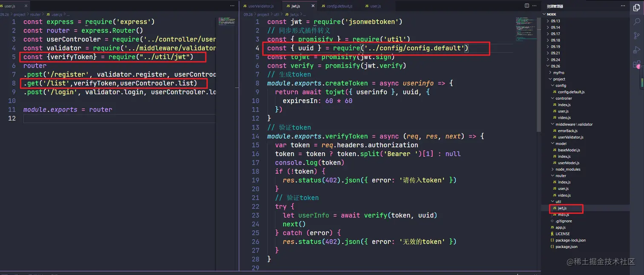Viewport: 644px width, 275px height.
Task: Open jwt.js in the explorer tree
Action: [562, 208]
